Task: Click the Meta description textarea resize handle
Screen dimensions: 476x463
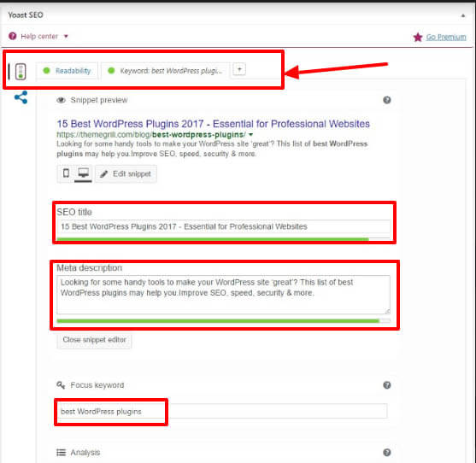Action: pyautogui.click(x=387, y=311)
